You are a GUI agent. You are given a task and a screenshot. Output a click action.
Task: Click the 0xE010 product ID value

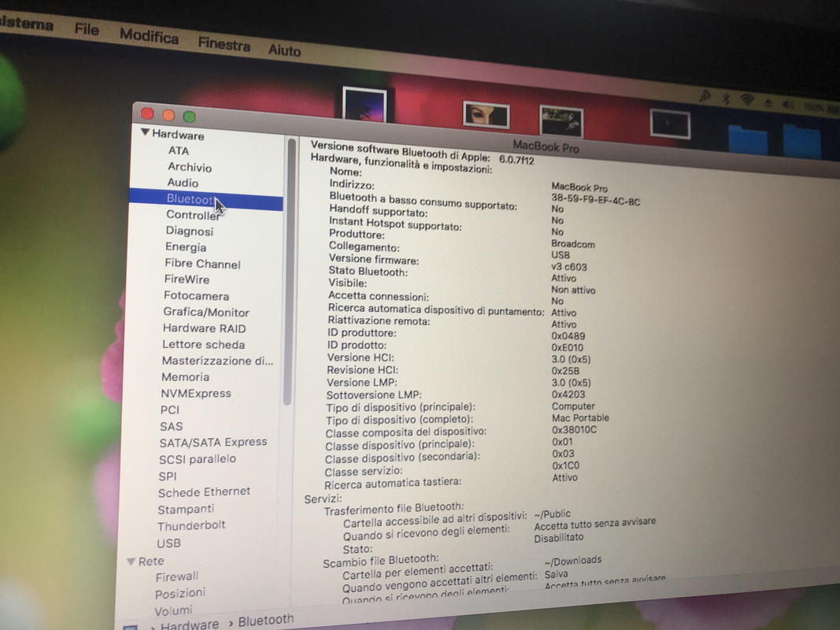pos(568,347)
